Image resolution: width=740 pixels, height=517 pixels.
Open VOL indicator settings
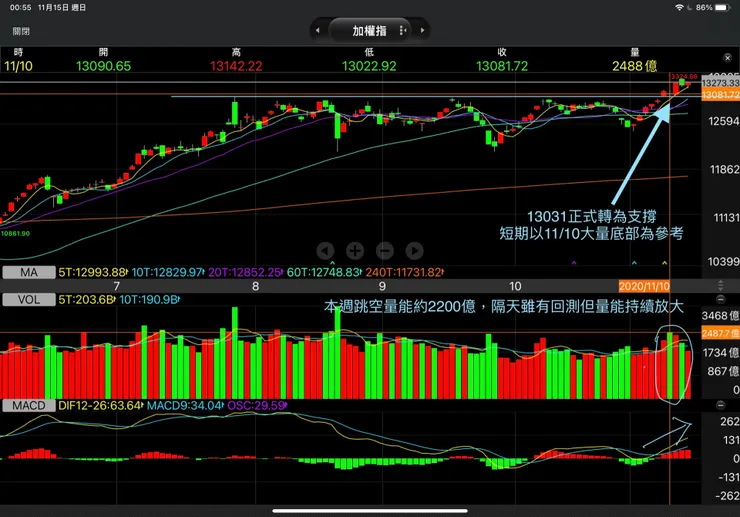coord(29,300)
